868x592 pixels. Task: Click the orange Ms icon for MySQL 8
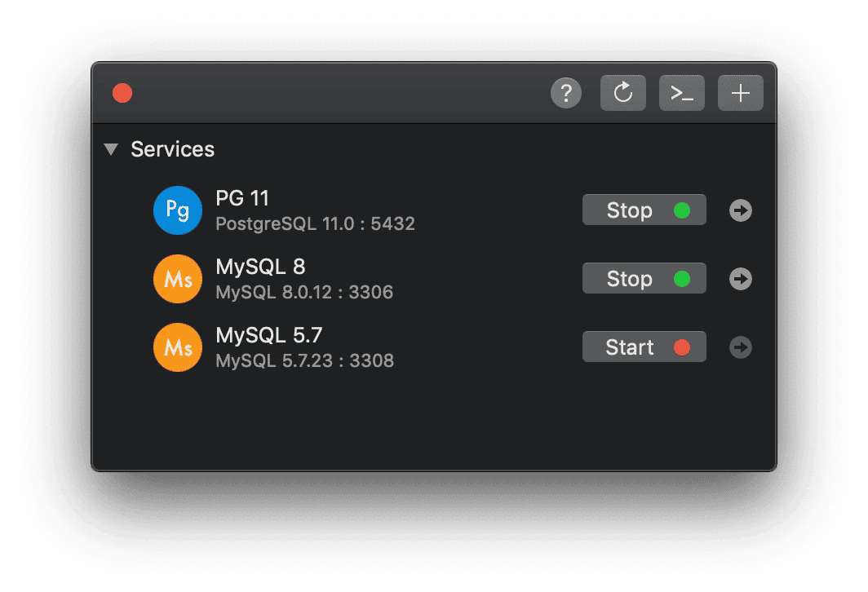[x=178, y=279]
